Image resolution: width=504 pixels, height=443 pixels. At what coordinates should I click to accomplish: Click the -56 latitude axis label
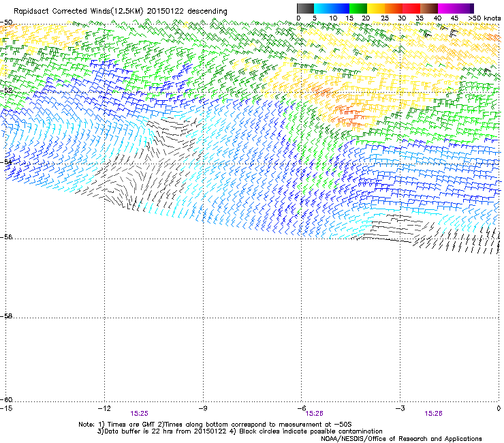pyautogui.click(x=6, y=236)
